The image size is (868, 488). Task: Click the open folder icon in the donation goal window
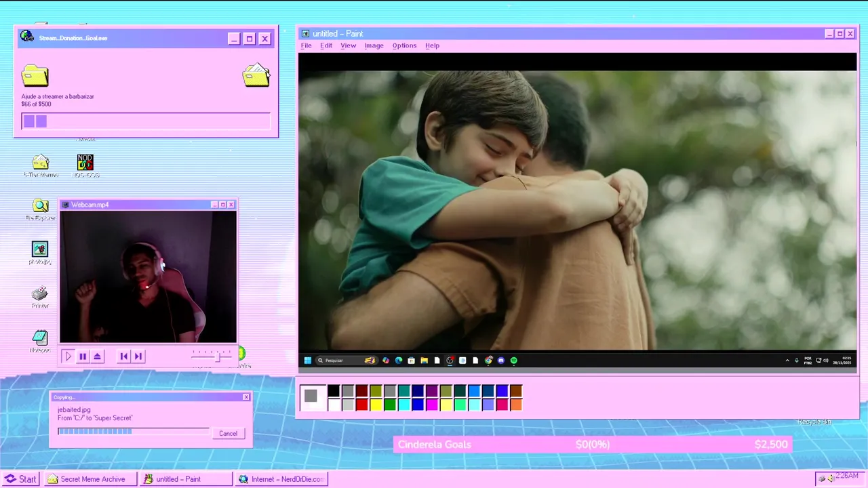coord(256,75)
